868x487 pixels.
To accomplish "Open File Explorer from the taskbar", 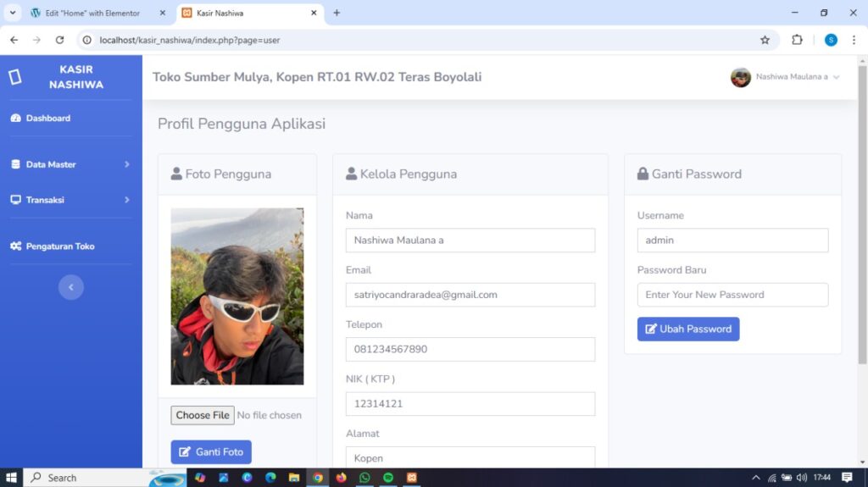I will (294, 478).
